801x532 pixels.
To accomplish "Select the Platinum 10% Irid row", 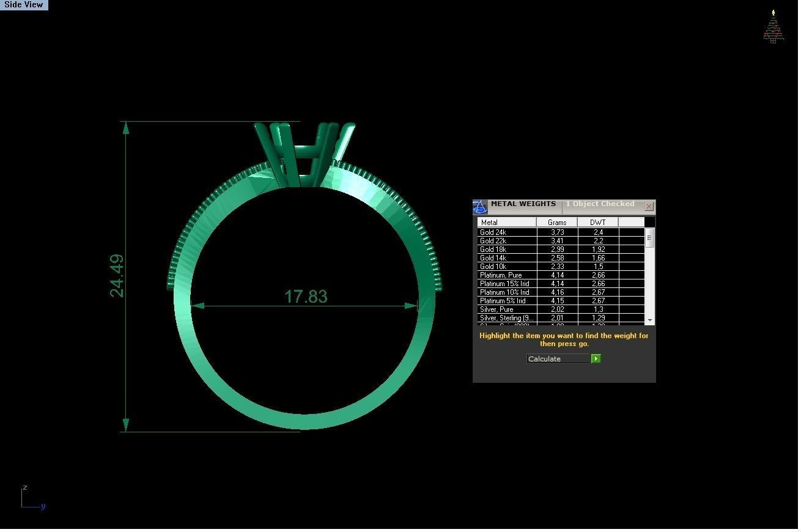I will 561,292.
